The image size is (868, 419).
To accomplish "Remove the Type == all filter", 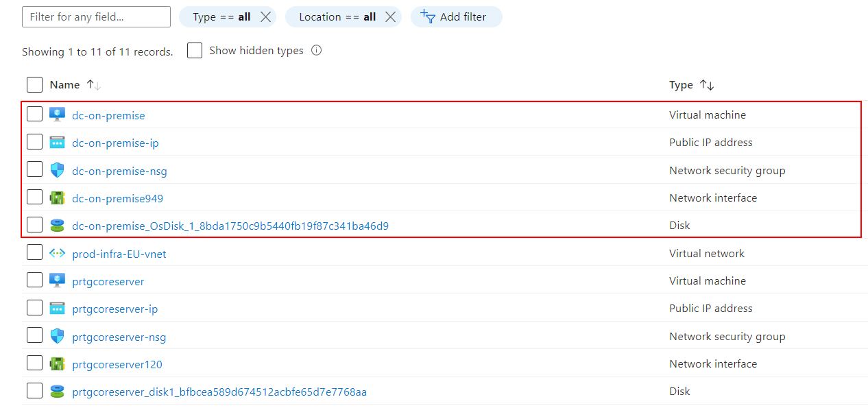I will [265, 17].
